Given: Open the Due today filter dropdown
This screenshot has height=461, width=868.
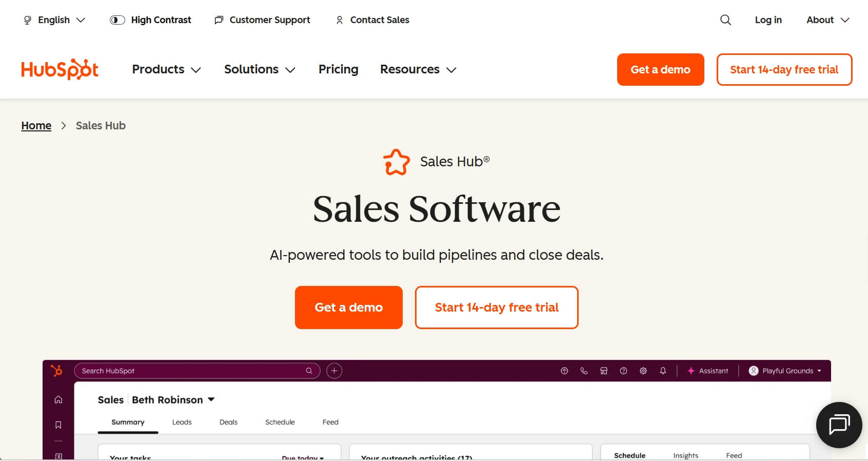Looking at the screenshot, I should [x=303, y=457].
